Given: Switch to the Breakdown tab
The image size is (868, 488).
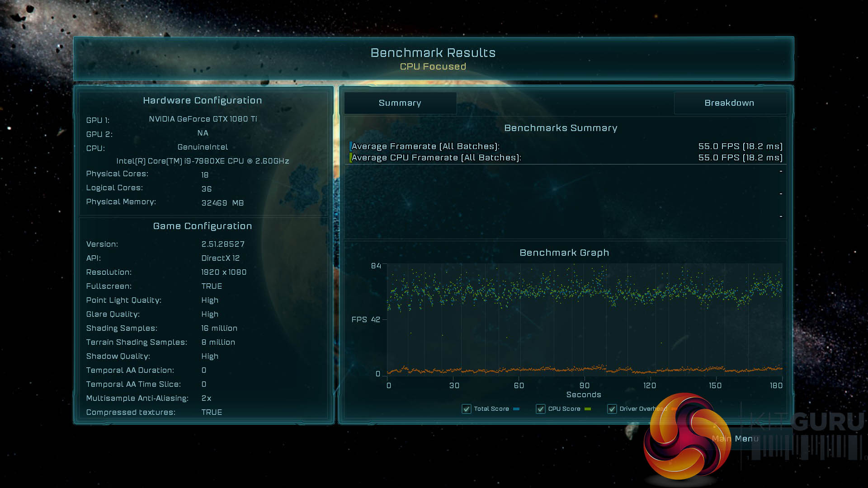Looking at the screenshot, I should (x=729, y=103).
